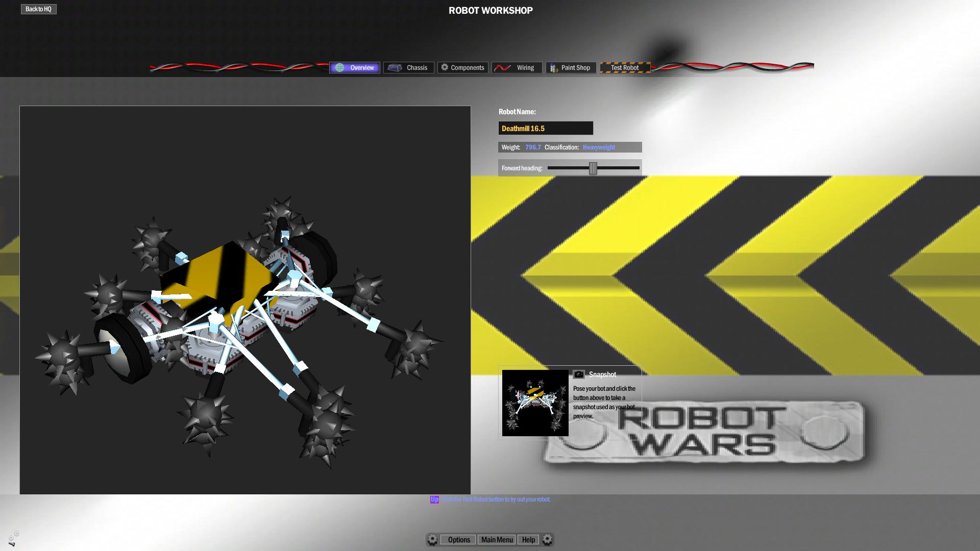Go to the Paint Shop tab

click(571, 67)
